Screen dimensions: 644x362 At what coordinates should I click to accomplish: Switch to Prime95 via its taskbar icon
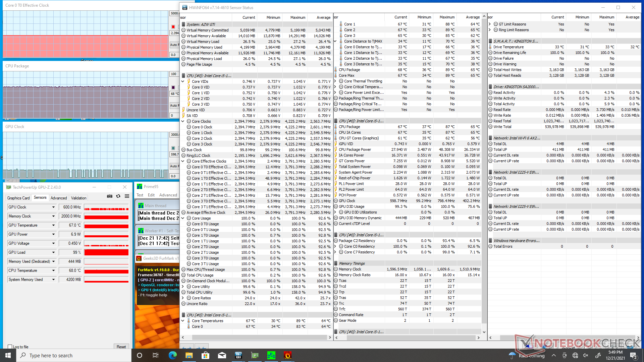[x=271, y=355]
